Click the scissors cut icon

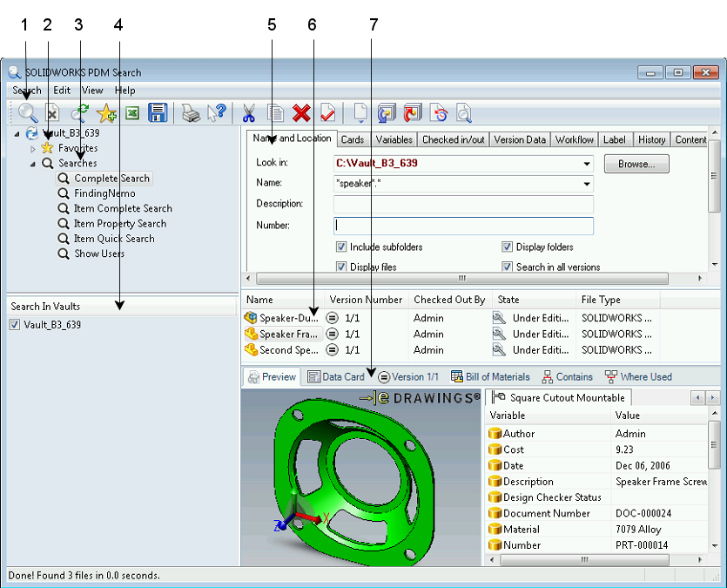coord(249,112)
